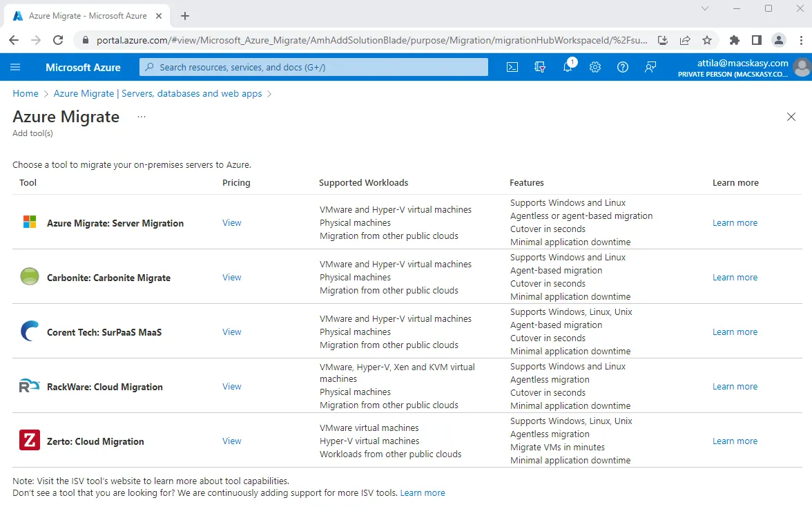Focus the Search resources field

click(313, 67)
